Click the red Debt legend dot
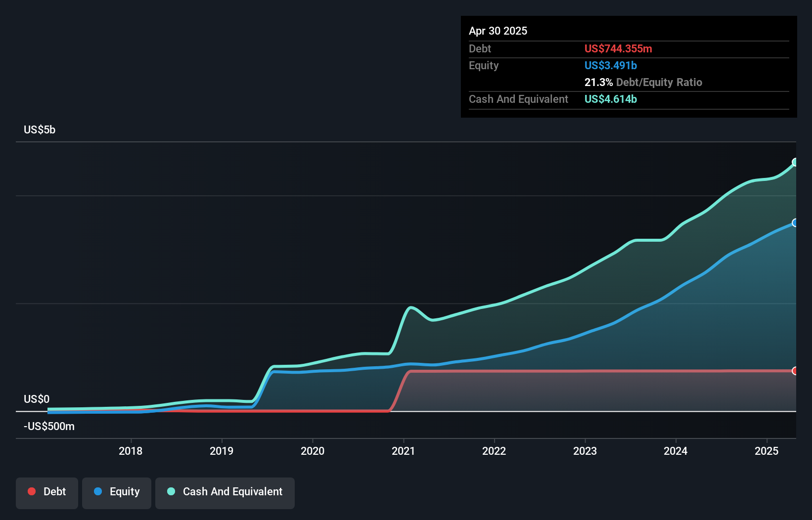This screenshot has height=520, width=812. click(x=32, y=491)
